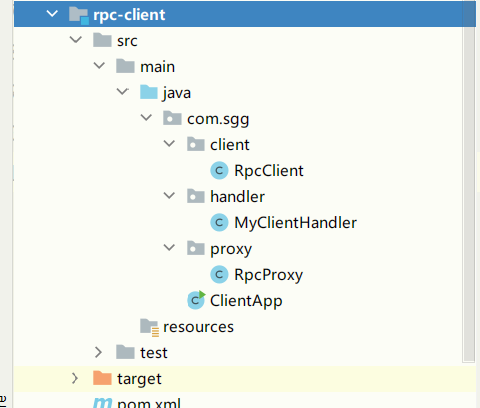The height and width of the screenshot is (408, 480).
Task: Select the src label
Action: pos(127,41)
